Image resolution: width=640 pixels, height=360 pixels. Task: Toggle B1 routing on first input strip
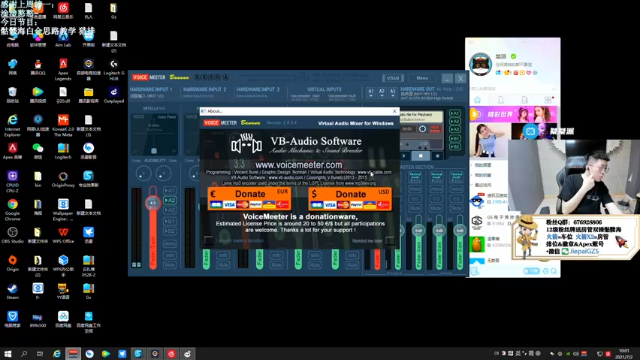[169, 221]
